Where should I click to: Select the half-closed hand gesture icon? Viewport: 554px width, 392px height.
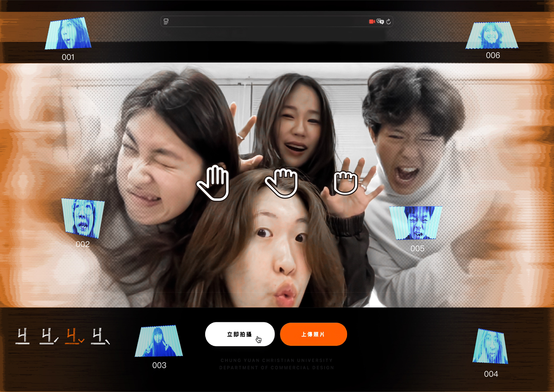pos(282,183)
